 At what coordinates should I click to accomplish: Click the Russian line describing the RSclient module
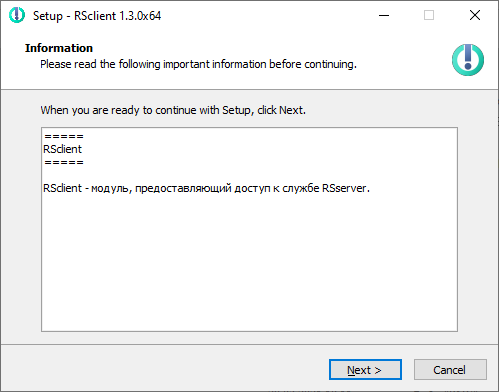coord(206,188)
